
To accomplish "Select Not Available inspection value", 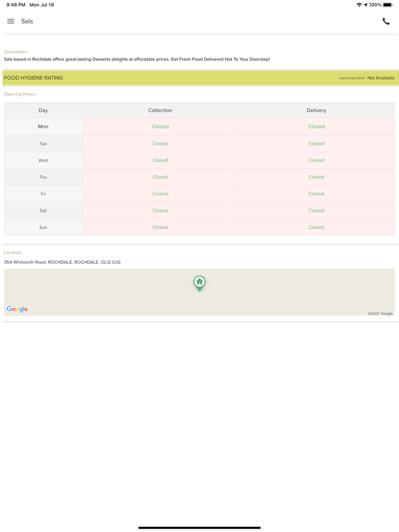I will pyautogui.click(x=381, y=77).
